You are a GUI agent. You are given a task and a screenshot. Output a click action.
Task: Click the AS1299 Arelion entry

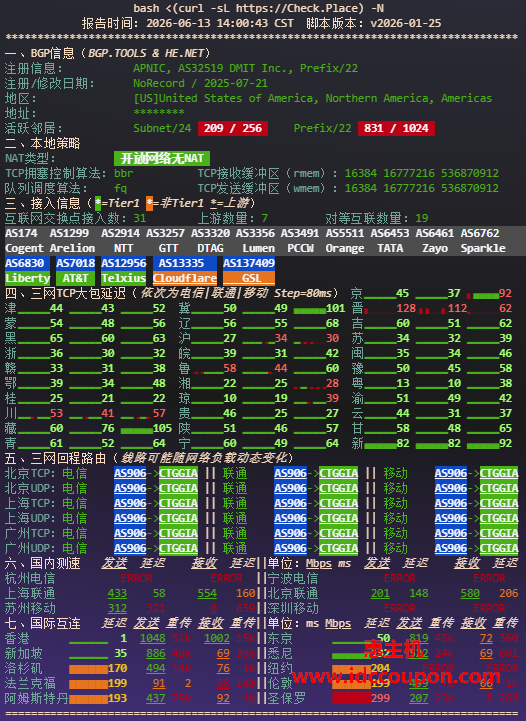(x=72, y=241)
